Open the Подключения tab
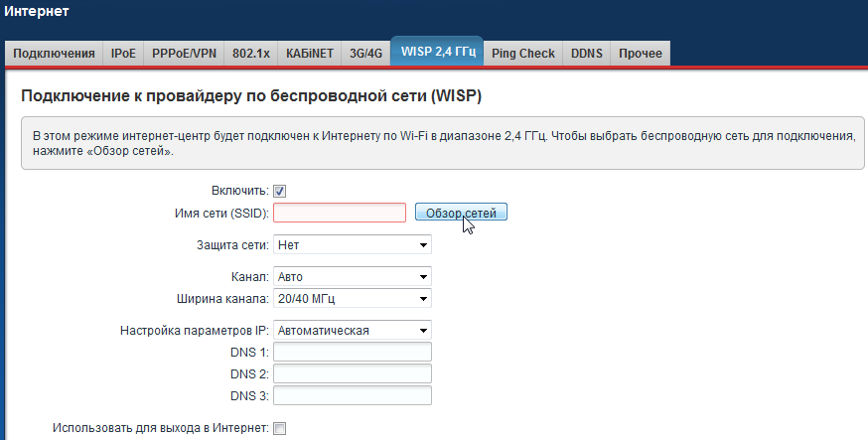This screenshot has height=440, width=868. tap(55, 53)
